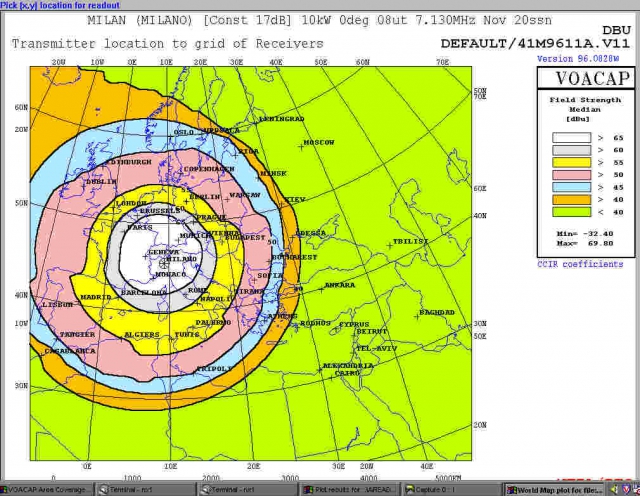Pick the ALEXANDRIA label on map
The width and height of the screenshot is (640, 496).
tap(348, 366)
